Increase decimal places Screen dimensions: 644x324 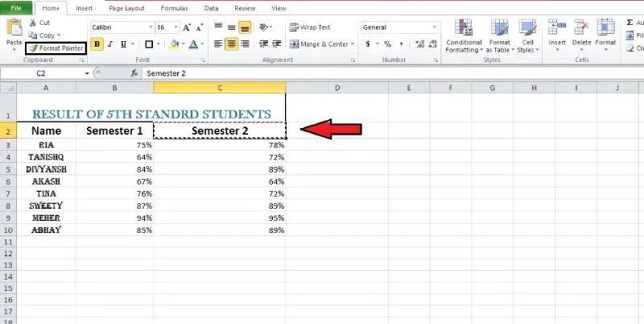click(x=419, y=44)
